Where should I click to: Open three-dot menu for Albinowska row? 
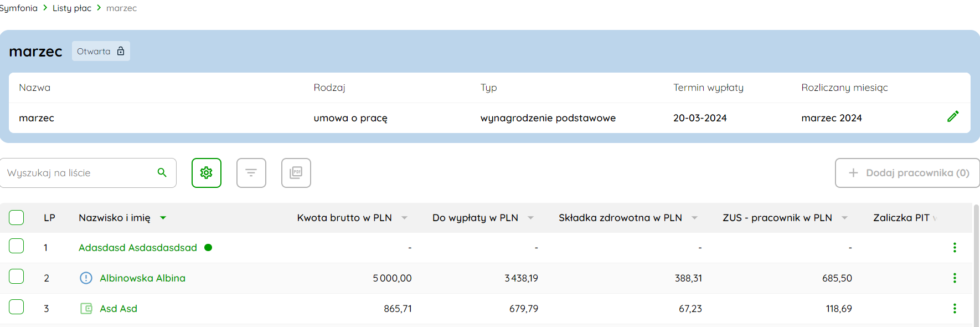(x=955, y=278)
